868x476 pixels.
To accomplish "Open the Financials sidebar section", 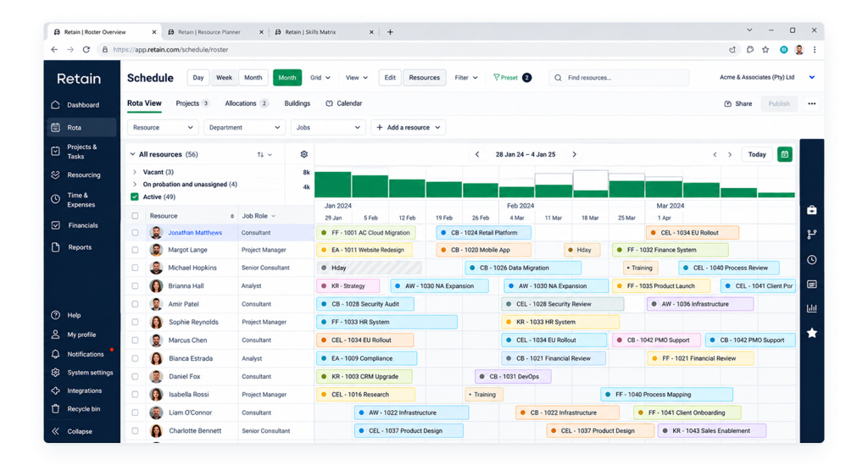I will (82, 225).
